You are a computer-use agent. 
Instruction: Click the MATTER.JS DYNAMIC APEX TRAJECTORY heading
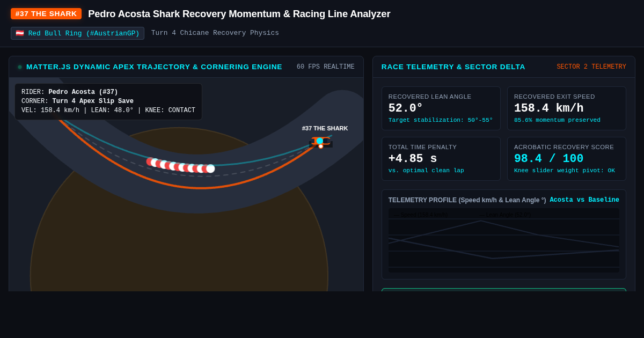154,67
